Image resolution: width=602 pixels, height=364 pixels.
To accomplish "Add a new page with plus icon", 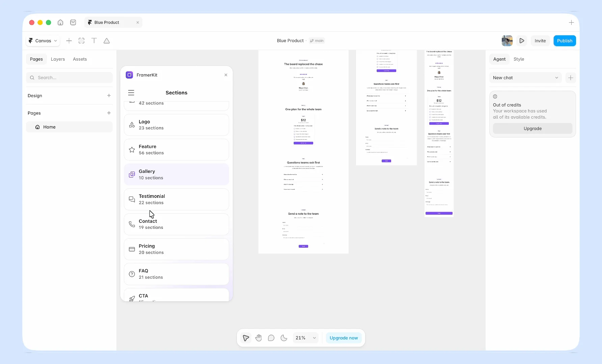I will (x=109, y=113).
